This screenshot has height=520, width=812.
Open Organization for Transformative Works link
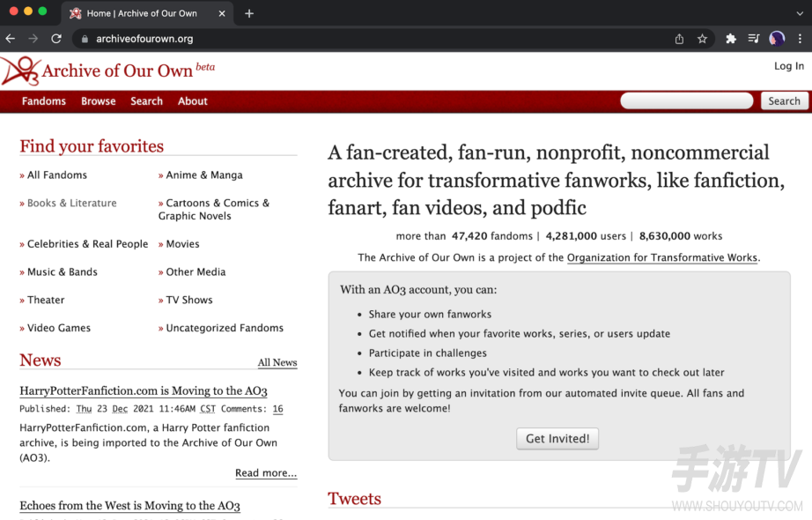[662, 257]
